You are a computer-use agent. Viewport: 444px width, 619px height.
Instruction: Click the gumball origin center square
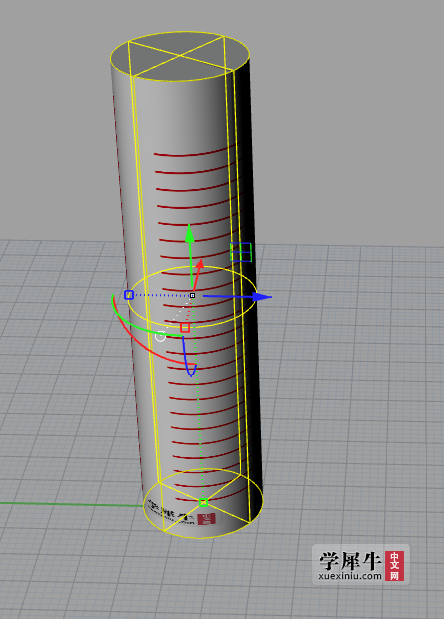[x=192, y=295]
